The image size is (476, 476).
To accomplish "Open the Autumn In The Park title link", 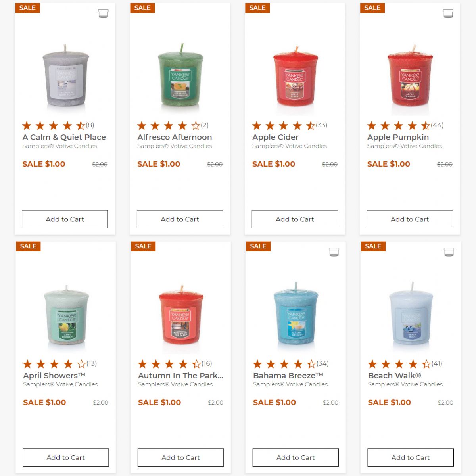I will point(180,376).
